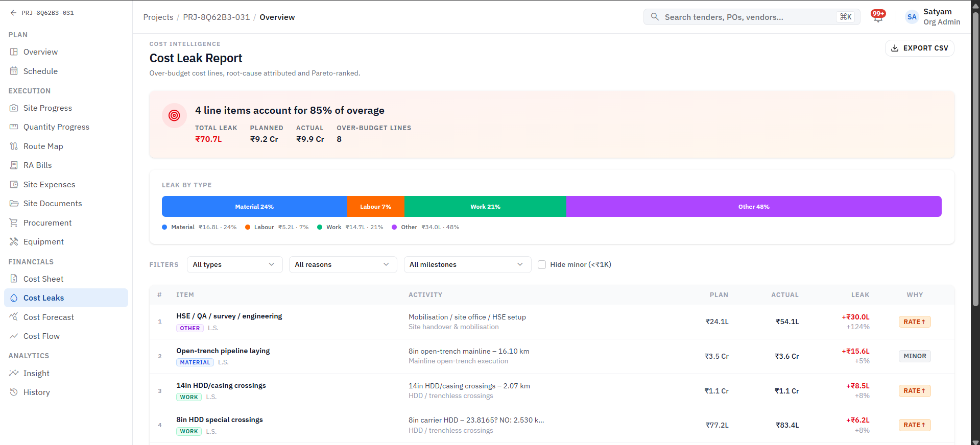Click the OTHER tag under HSE / QA item
Viewport: 980px width, 445px height.
190,328
